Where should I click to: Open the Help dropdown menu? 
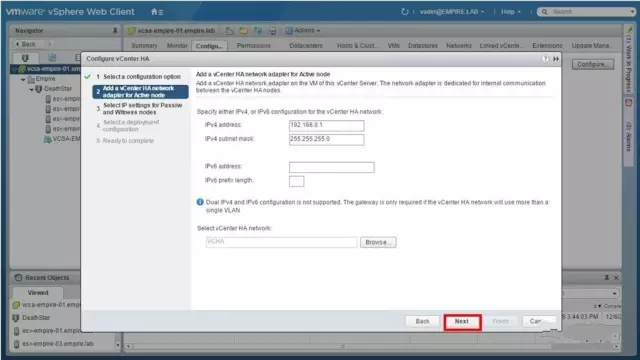(511, 12)
